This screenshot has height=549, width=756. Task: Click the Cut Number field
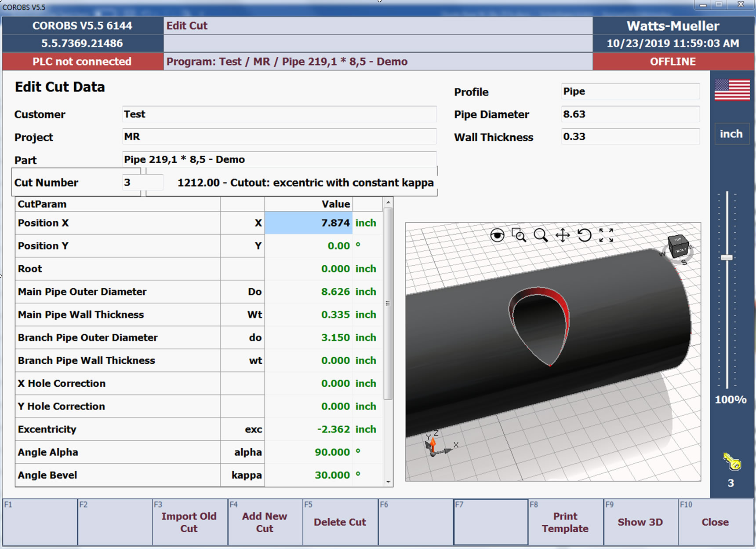click(x=142, y=183)
